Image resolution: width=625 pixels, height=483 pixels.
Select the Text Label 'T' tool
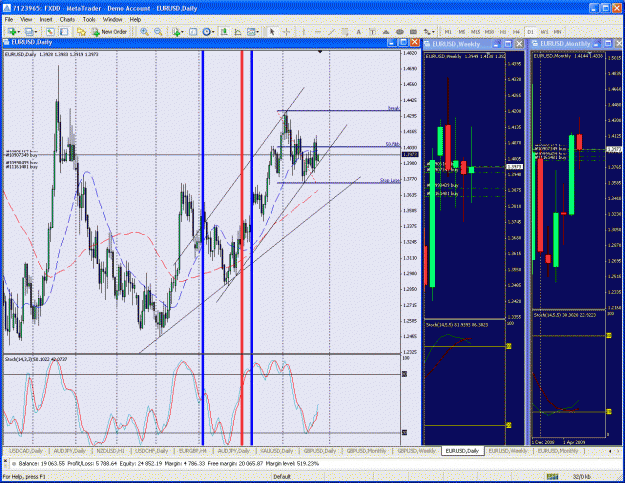(x=372, y=32)
